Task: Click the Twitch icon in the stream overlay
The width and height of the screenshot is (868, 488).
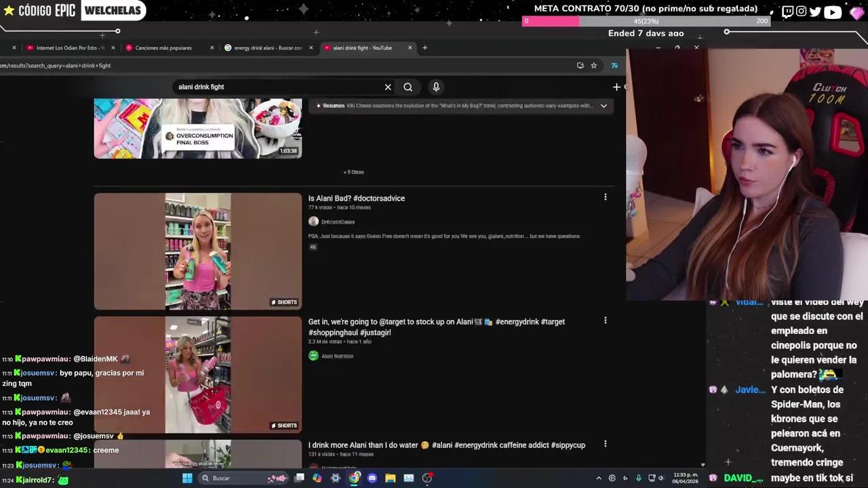Action: click(x=787, y=11)
